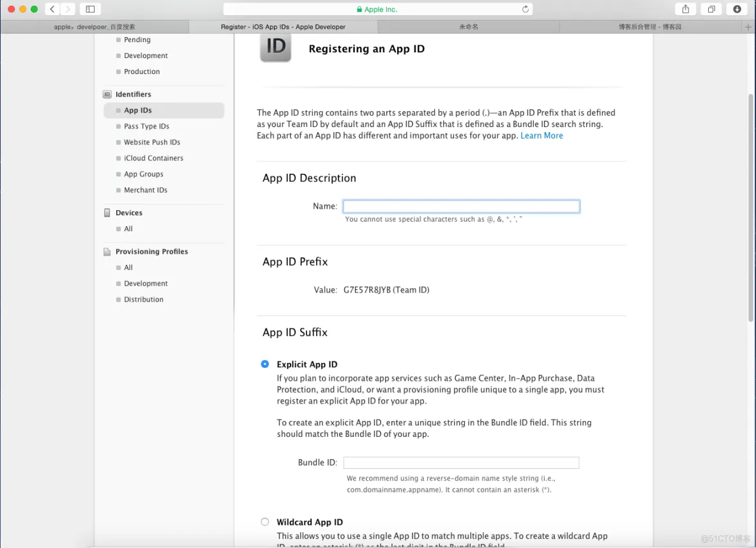Image resolution: width=756 pixels, height=548 pixels.
Task: Click the Apple Inc. address bar
Action: point(378,9)
